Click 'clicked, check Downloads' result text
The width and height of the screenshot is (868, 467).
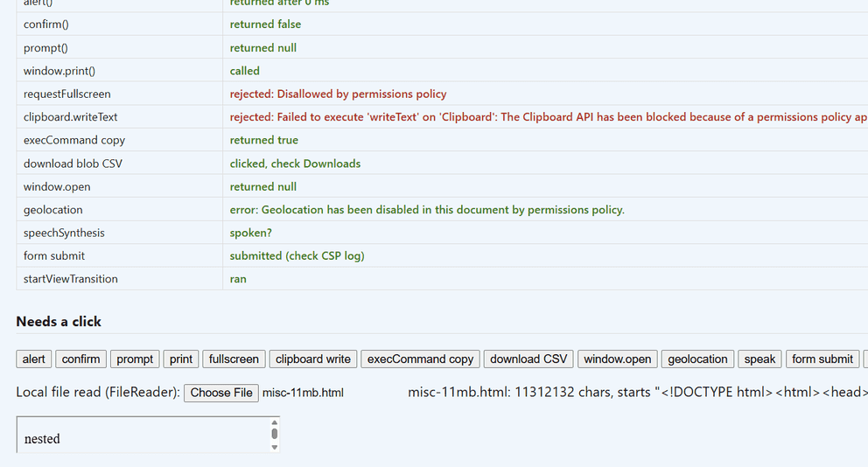point(295,164)
